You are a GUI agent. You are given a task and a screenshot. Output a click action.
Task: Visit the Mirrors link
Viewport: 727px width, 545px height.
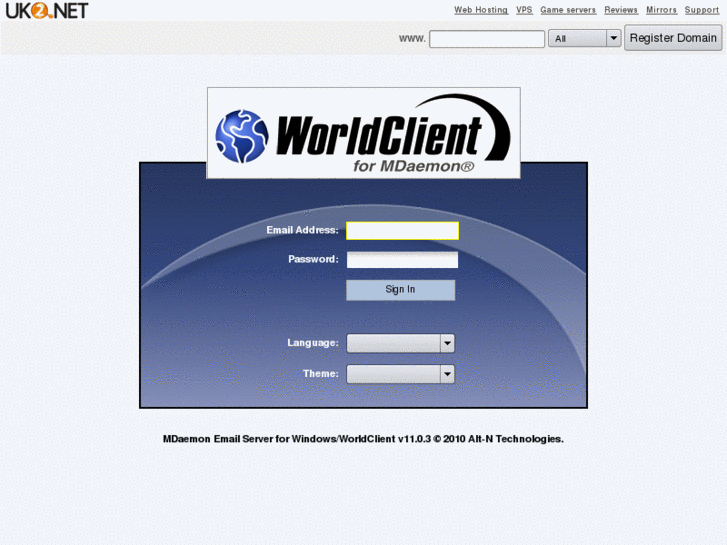coord(662,10)
